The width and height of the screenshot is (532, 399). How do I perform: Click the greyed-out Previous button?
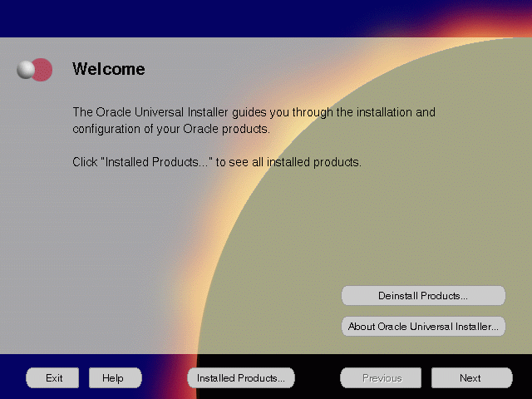click(x=381, y=377)
